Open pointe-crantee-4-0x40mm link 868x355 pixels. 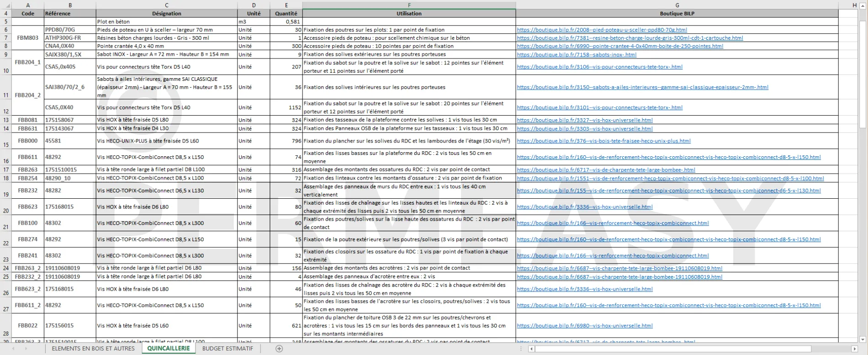(x=620, y=46)
